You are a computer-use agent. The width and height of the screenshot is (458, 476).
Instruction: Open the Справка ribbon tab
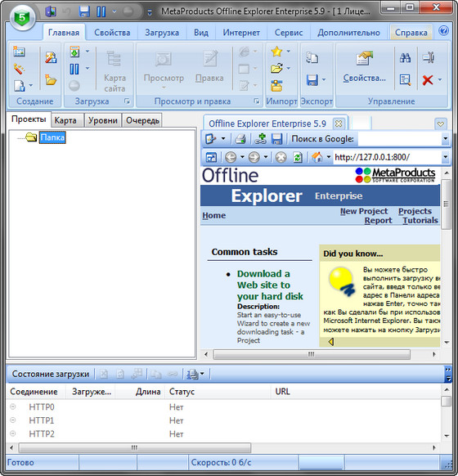coord(411,33)
